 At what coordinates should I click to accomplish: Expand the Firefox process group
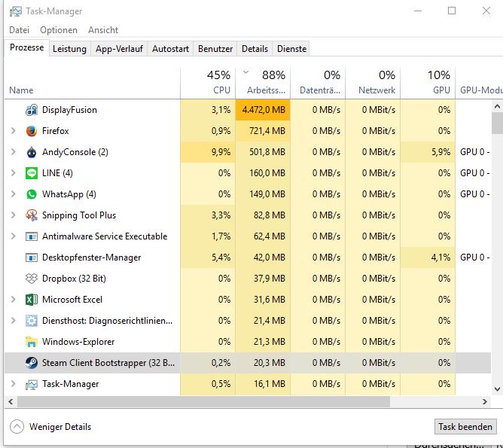tap(13, 131)
